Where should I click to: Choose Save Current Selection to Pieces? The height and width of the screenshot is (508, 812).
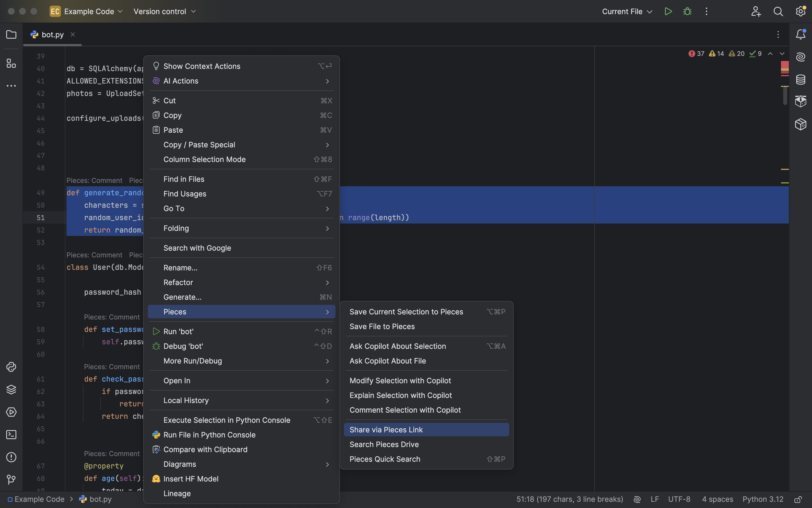coord(426,312)
